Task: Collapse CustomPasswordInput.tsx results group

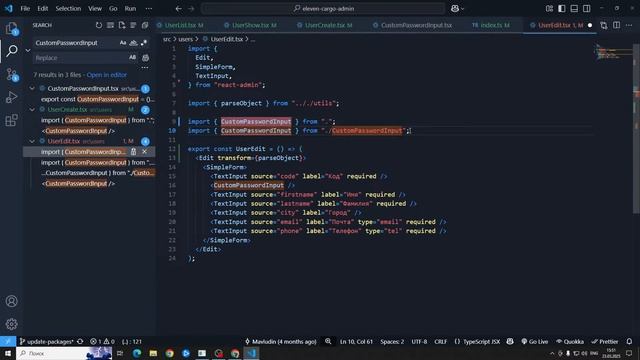Action: [32, 88]
